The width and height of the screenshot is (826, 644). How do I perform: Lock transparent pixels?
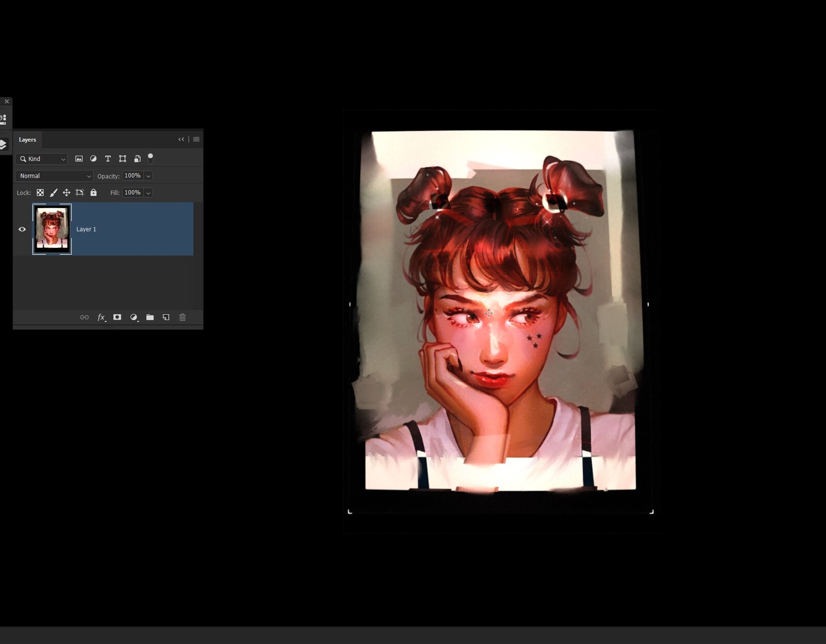point(40,193)
